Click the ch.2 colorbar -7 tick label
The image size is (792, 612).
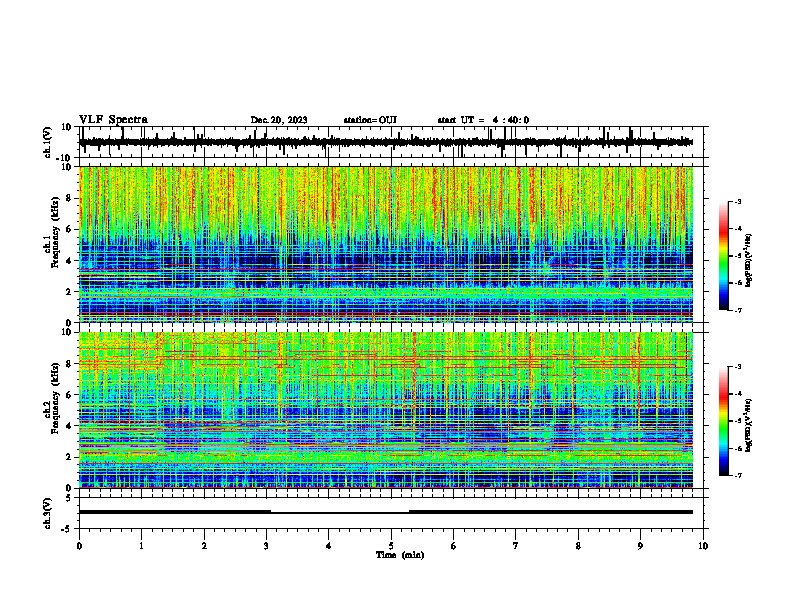click(x=738, y=476)
